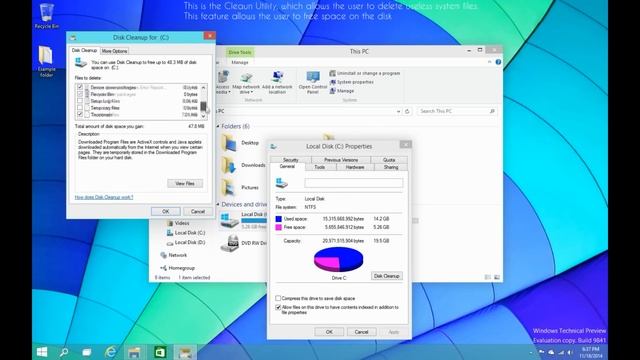Open the Security tab in Properties
Viewport: 640px width, 360px height.
[291, 160]
